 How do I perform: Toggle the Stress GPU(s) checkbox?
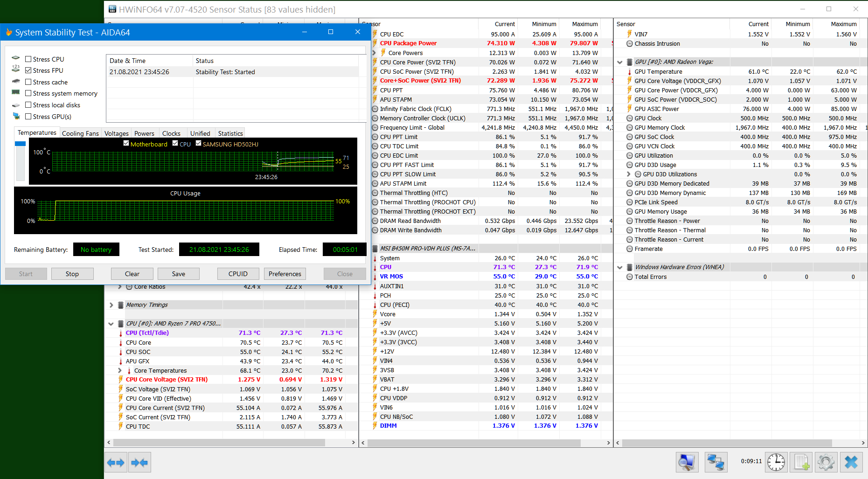[x=28, y=117]
